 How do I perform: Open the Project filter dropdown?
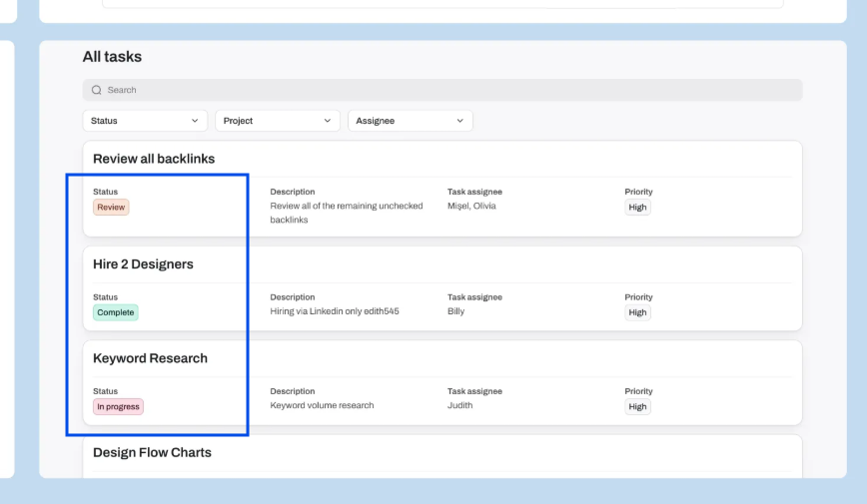278,121
